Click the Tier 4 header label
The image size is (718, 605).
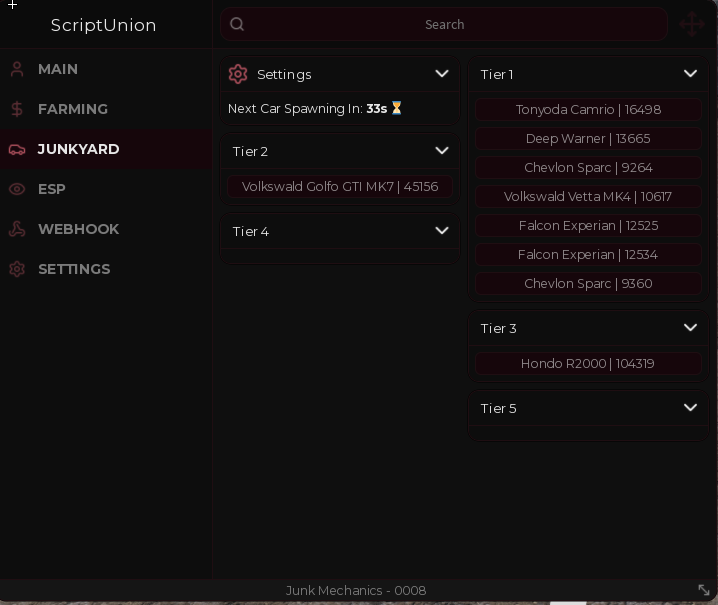click(250, 231)
